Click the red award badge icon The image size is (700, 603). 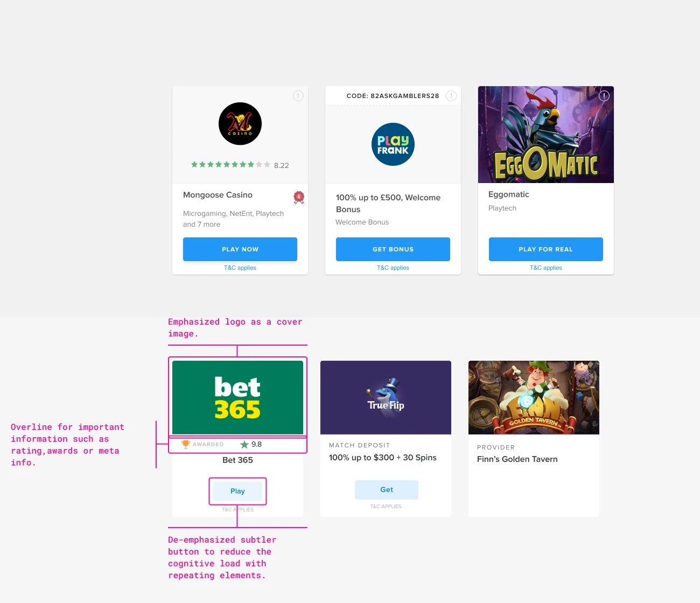pyautogui.click(x=299, y=198)
